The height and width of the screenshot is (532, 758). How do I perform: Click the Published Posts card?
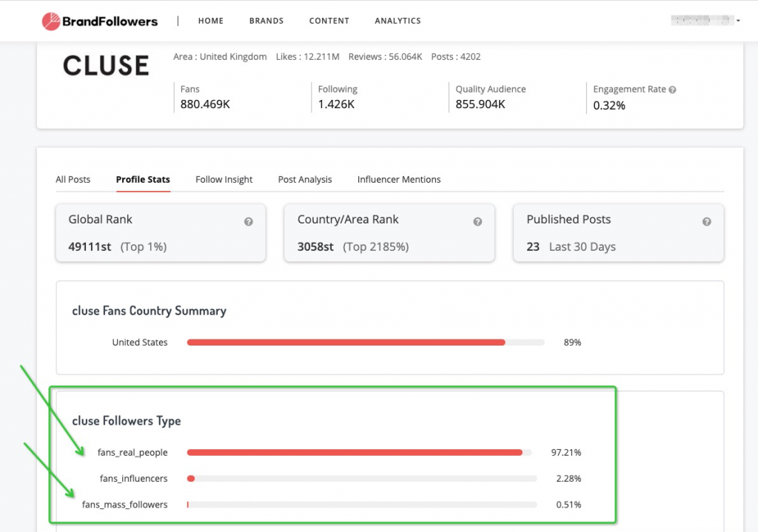coord(618,233)
